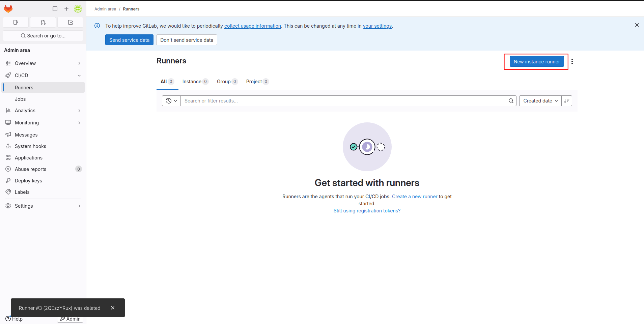644x324 pixels.
Task: Select the Instance runners tab
Action: (x=195, y=82)
